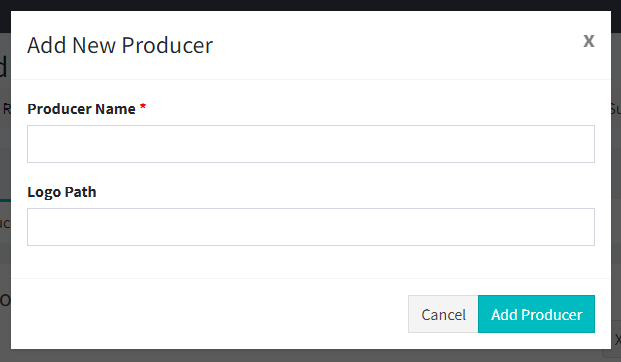Screen dimensions: 621x362
Task: Select the Producer Name label
Action: pos(81,109)
